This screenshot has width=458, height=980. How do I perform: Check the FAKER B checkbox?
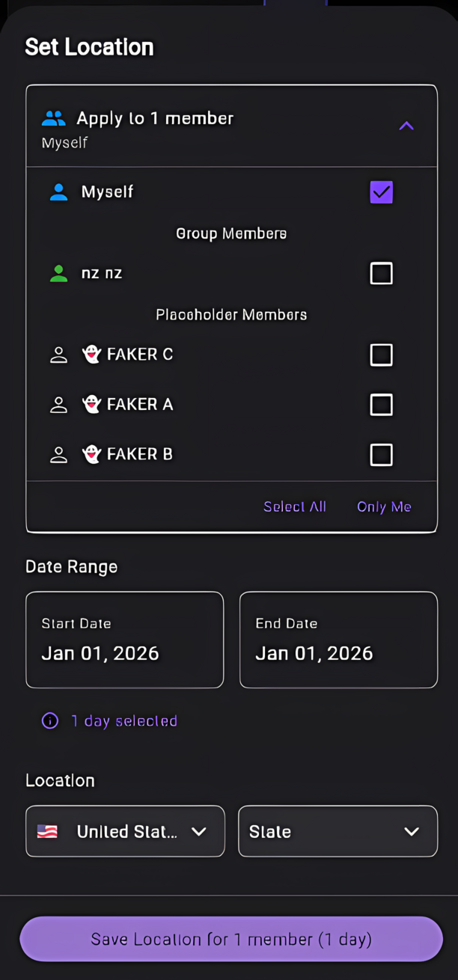381,454
